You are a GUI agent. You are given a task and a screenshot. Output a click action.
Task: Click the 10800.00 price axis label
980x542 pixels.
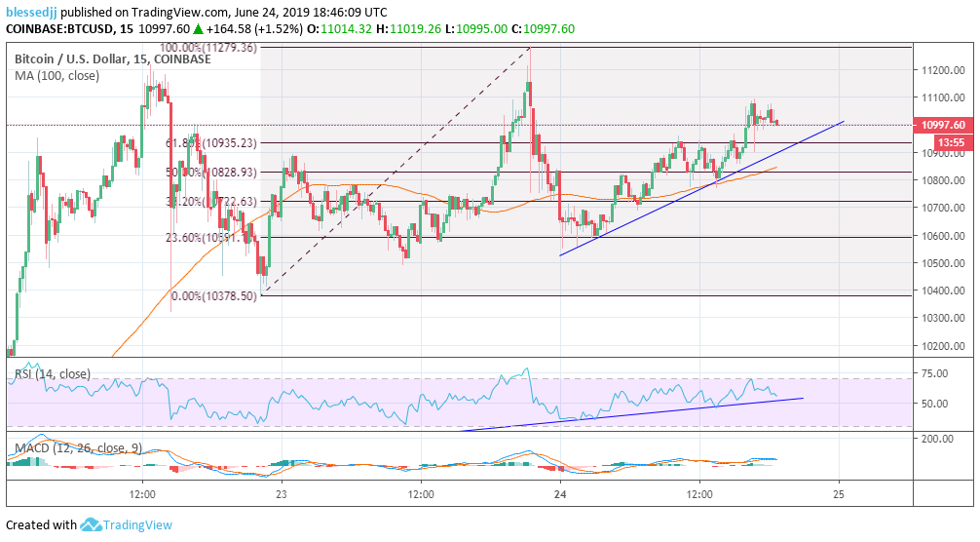pos(943,180)
